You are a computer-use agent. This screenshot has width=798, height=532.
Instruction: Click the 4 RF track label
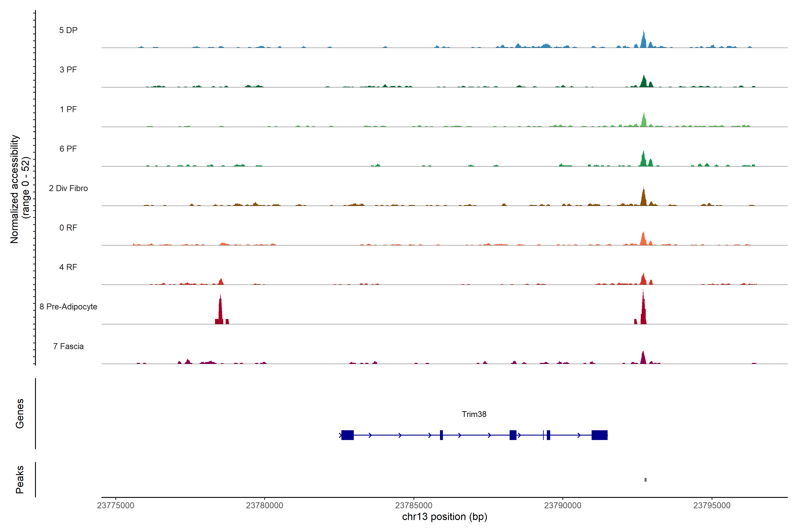68,267
